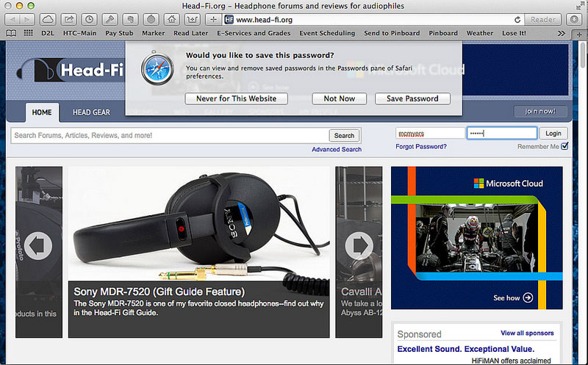The height and width of the screenshot is (365, 588).
Task: Open the bookmarks book icon
Action: click(x=11, y=33)
